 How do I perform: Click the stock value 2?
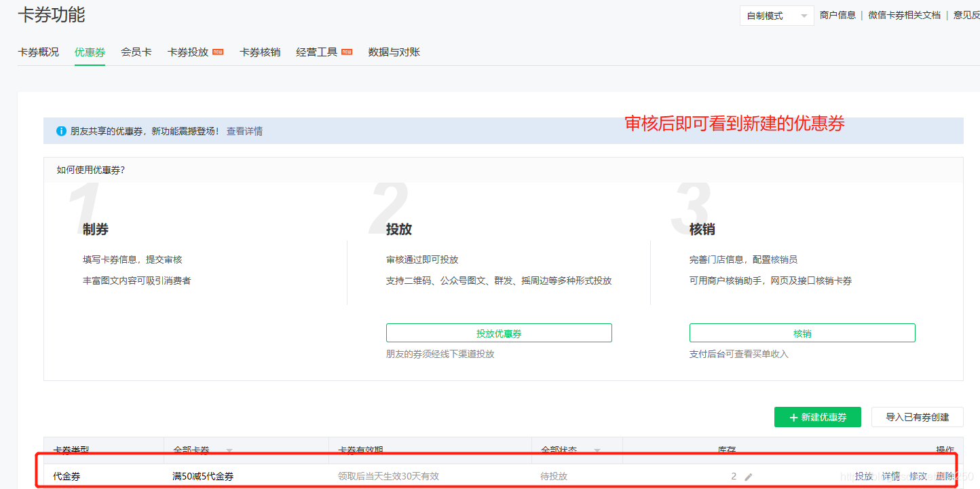point(734,476)
